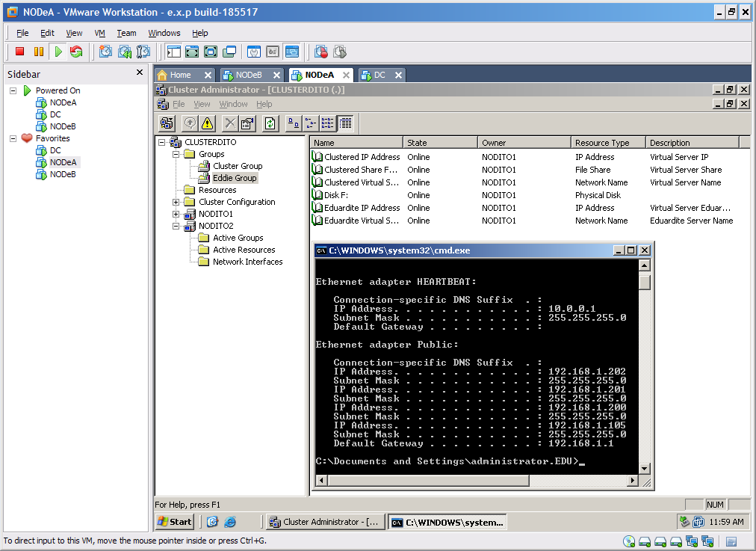Open Properties icon in Cluster Administrator toolbar
Viewport: 756px width, 551px height.
[247, 123]
